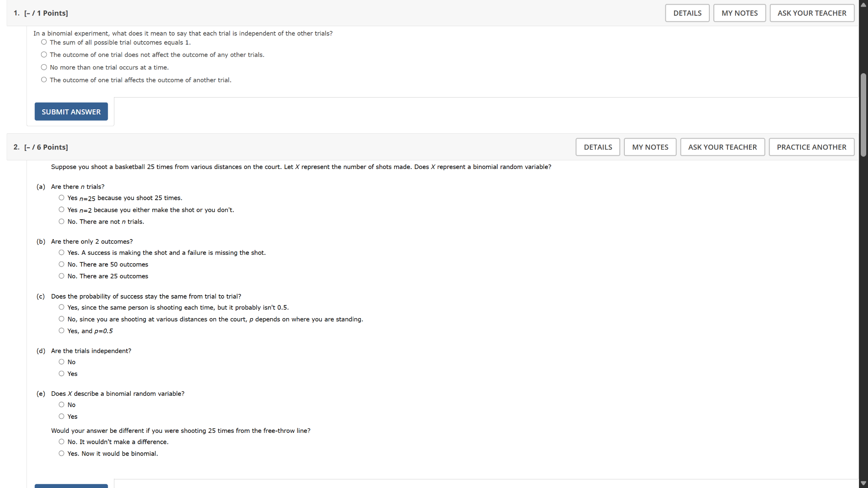Select 'Yes. A success is making the shot'

click(x=61, y=253)
